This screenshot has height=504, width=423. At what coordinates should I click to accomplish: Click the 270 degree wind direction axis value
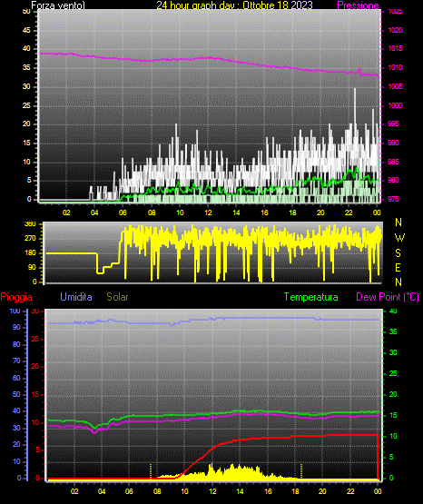[30, 239]
